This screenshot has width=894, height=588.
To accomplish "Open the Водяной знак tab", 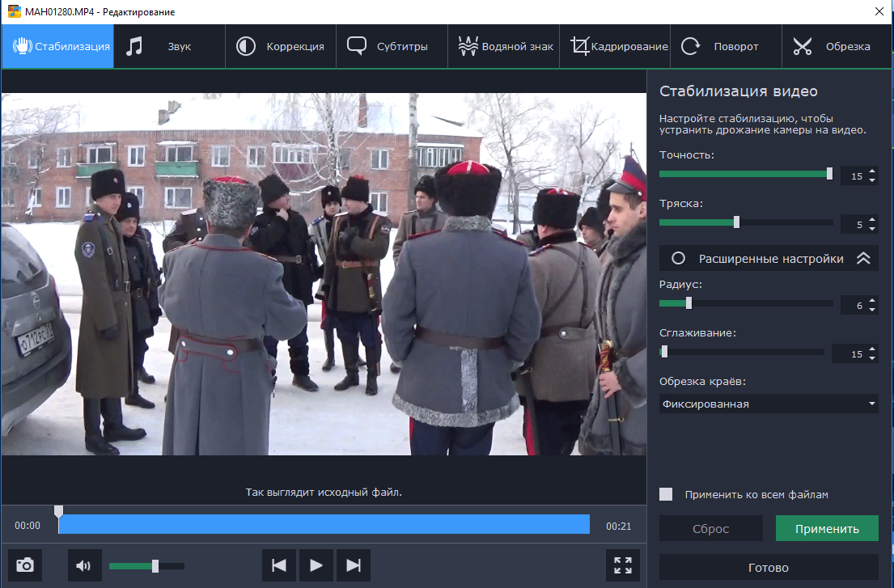I will (505, 46).
